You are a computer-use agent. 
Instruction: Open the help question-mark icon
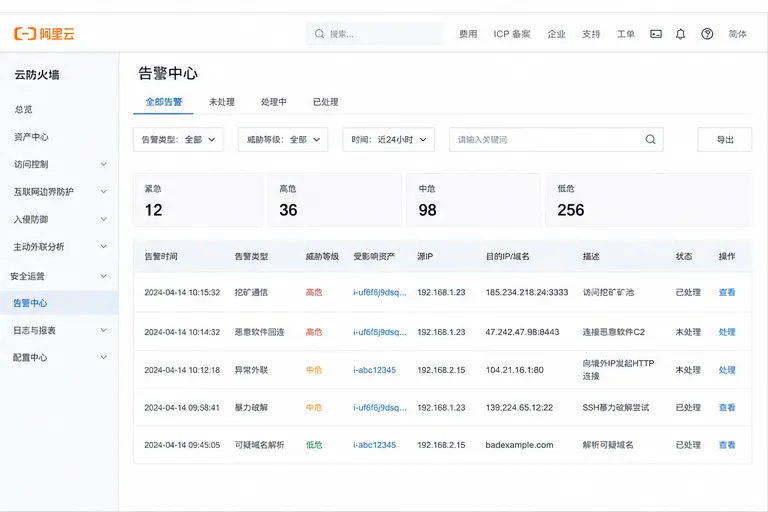[707, 34]
